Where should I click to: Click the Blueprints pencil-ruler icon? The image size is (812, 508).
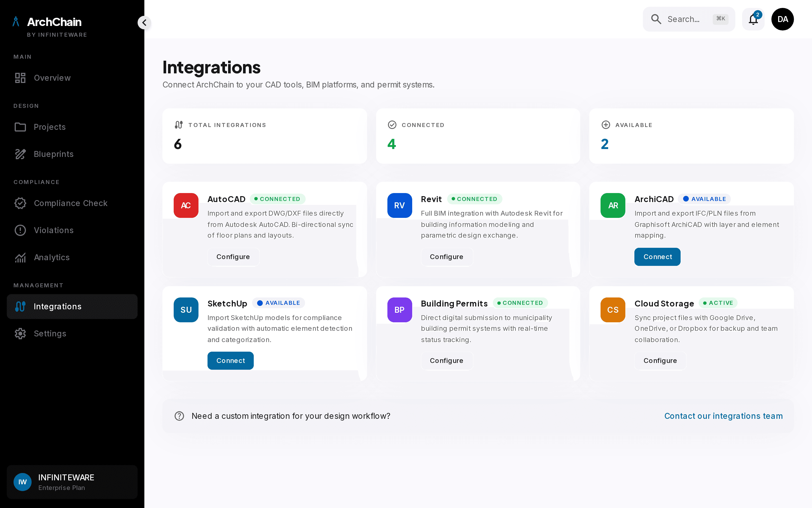tap(20, 154)
